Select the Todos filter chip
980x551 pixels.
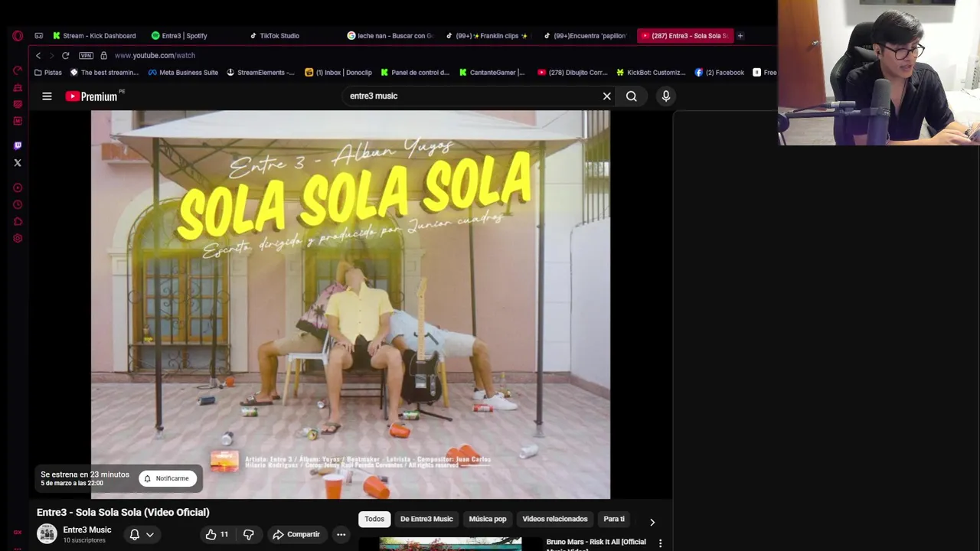tap(374, 519)
